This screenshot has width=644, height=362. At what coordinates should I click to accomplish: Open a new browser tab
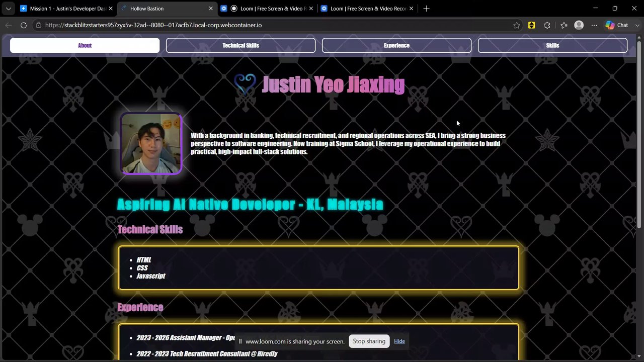click(426, 9)
